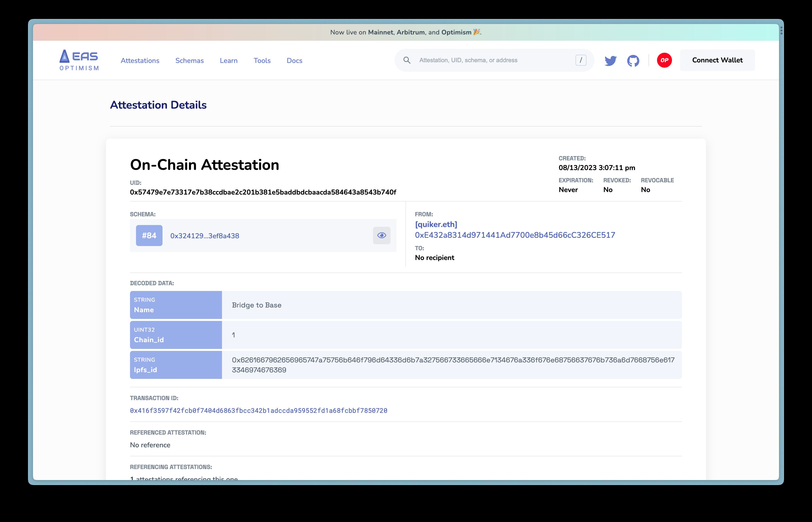Click the search magnifier icon

coord(407,60)
